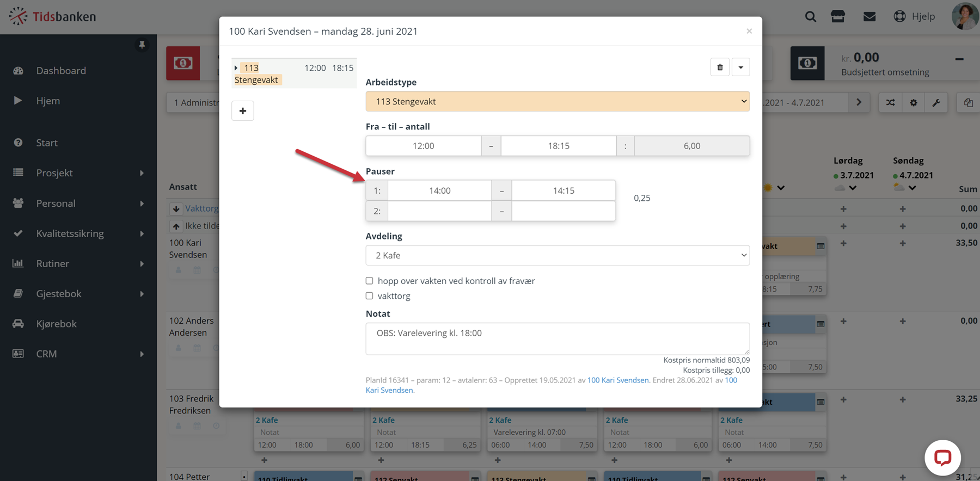Image resolution: width=980 pixels, height=481 pixels.
Task: Click empty pause 2 end field
Action: click(563, 211)
